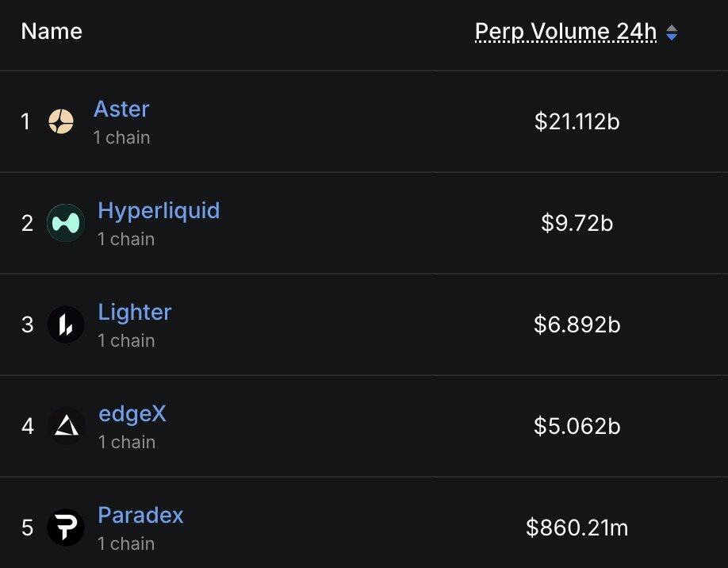This screenshot has height=568, width=728.
Task: Select edgeX's $5.062b volume value
Action: pyautogui.click(x=577, y=426)
